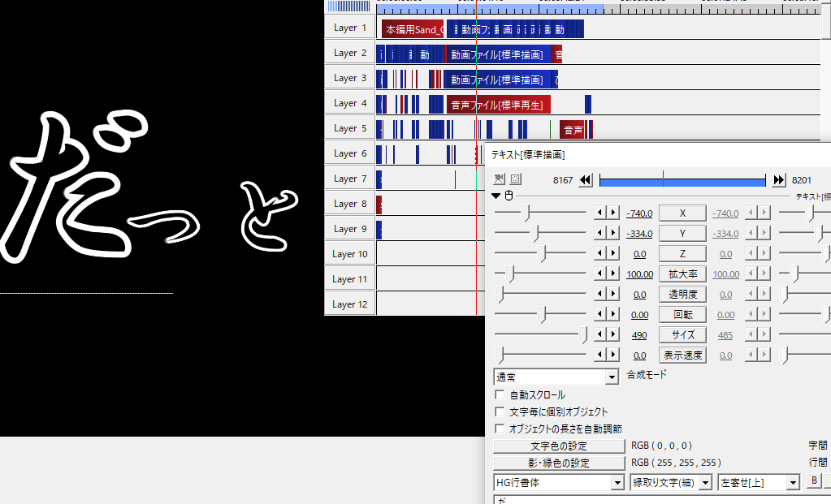Toggle bold with the B button
Image resolution: width=831 pixels, height=504 pixels.
click(815, 481)
